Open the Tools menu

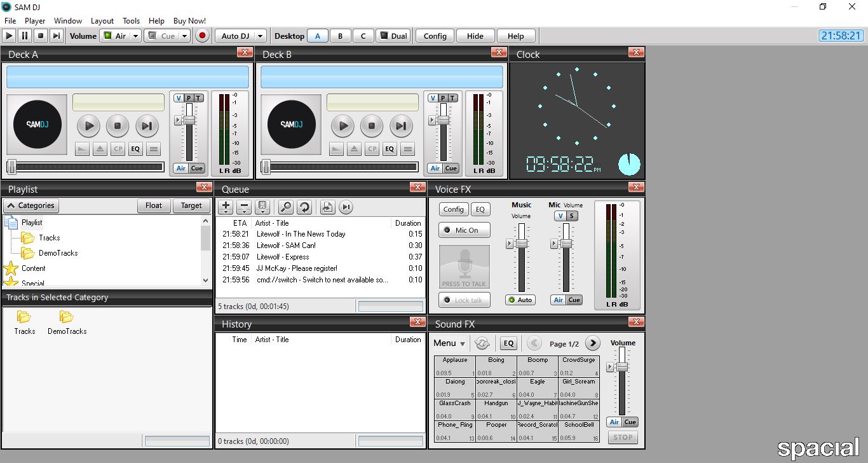click(132, 21)
